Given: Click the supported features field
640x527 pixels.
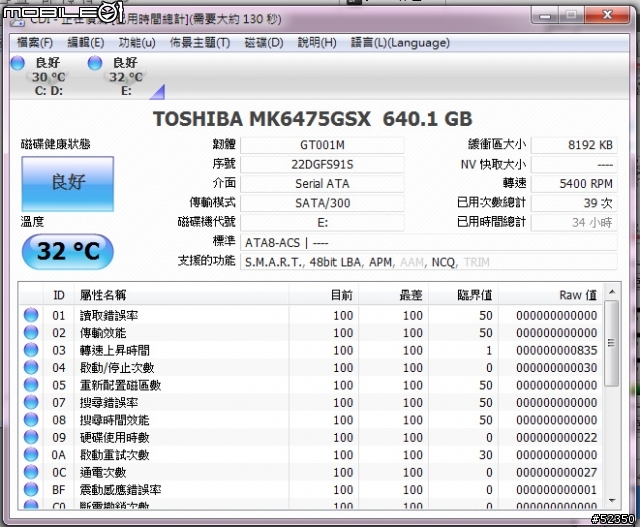Looking at the screenshot, I should point(429,262).
